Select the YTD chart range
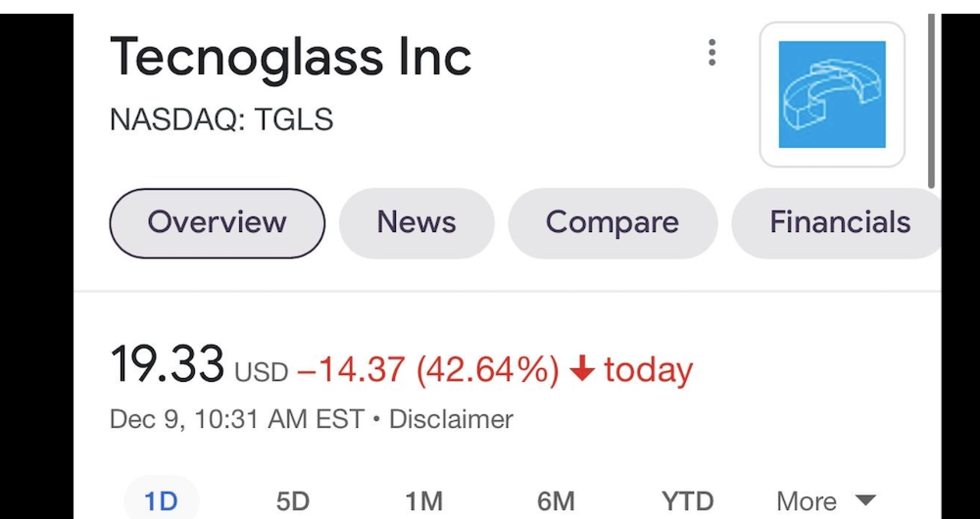The image size is (980, 519). click(x=687, y=501)
